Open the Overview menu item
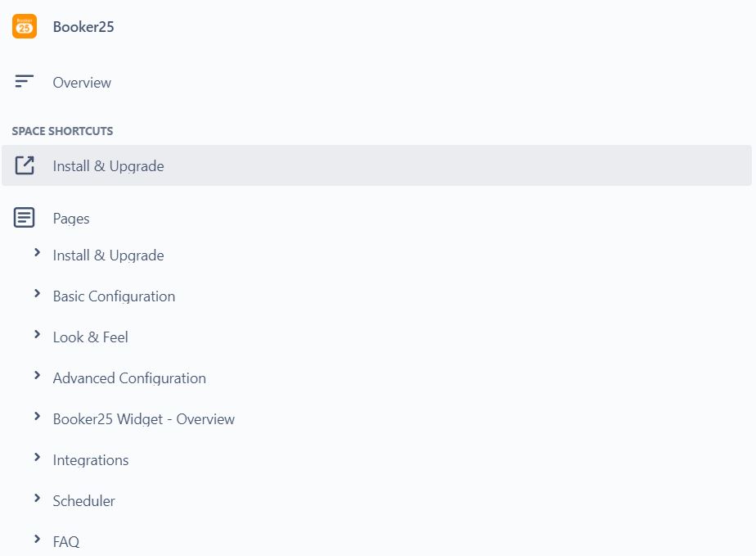This screenshot has width=756, height=556. pyautogui.click(x=82, y=83)
